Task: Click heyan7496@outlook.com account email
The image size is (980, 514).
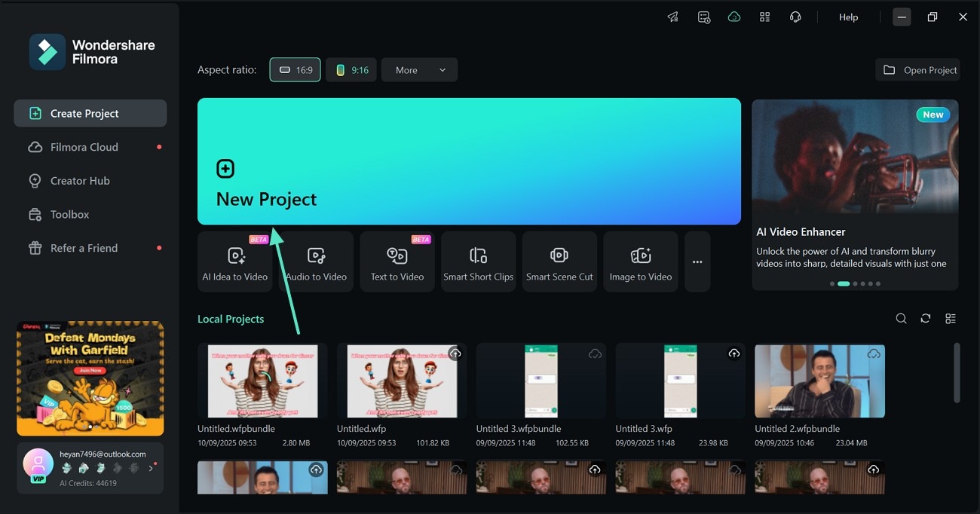Action: pos(103,454)
